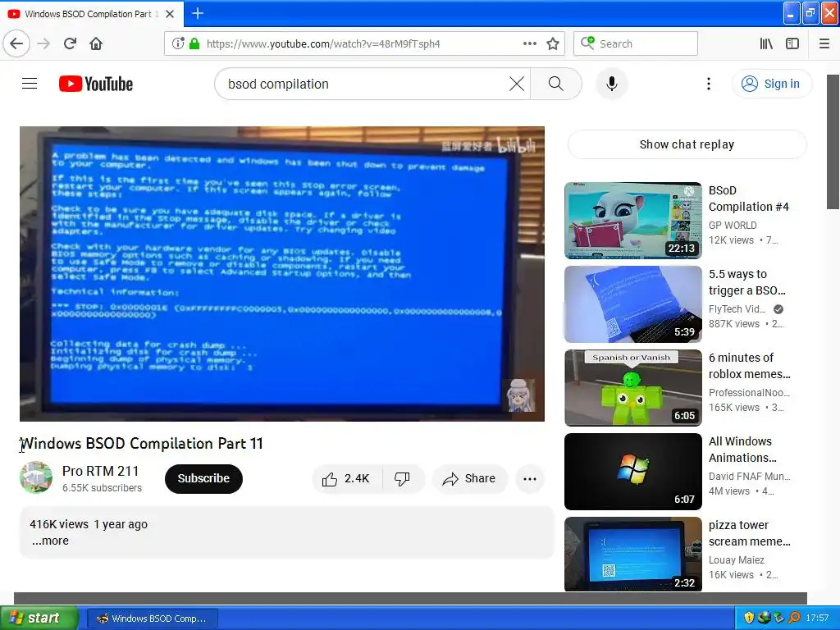This screenshot has width=840, height=630.
Task: Bookmark this page with the star icon
Action: pos(553,43)
